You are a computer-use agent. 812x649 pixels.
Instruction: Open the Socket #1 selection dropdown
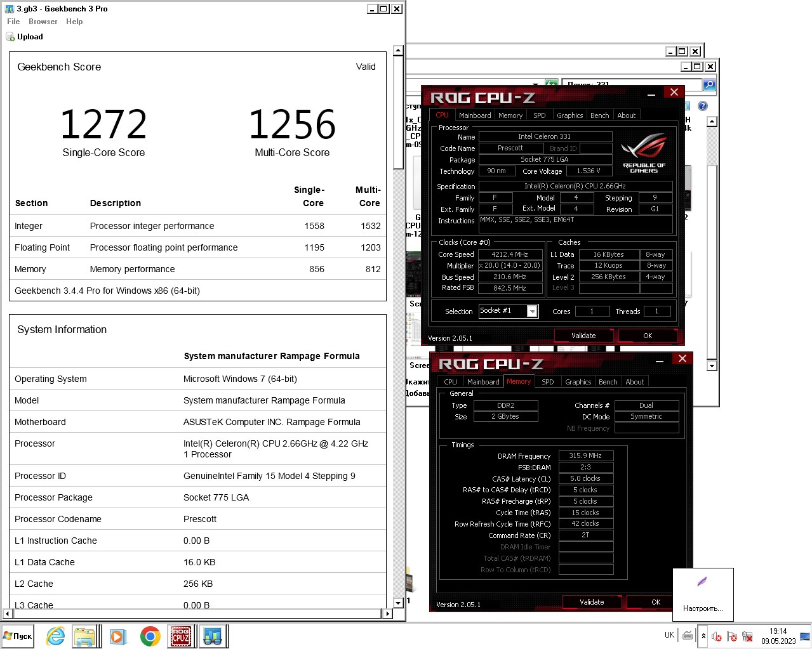point(532,311)
